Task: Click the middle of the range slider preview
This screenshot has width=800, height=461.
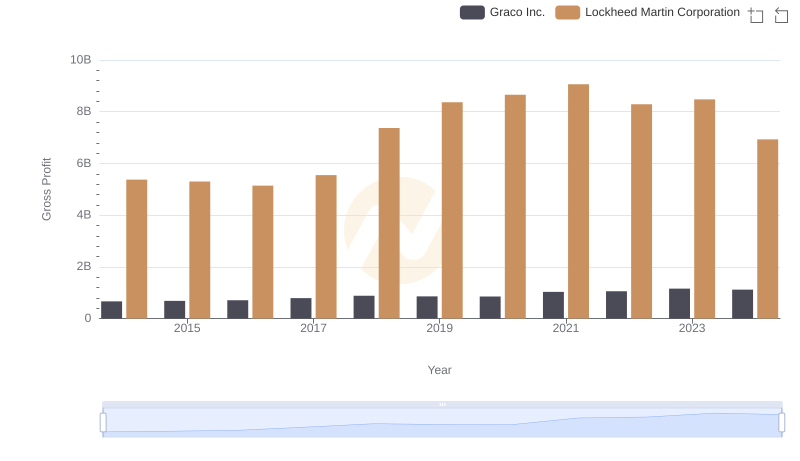Action: coord(442,423)
